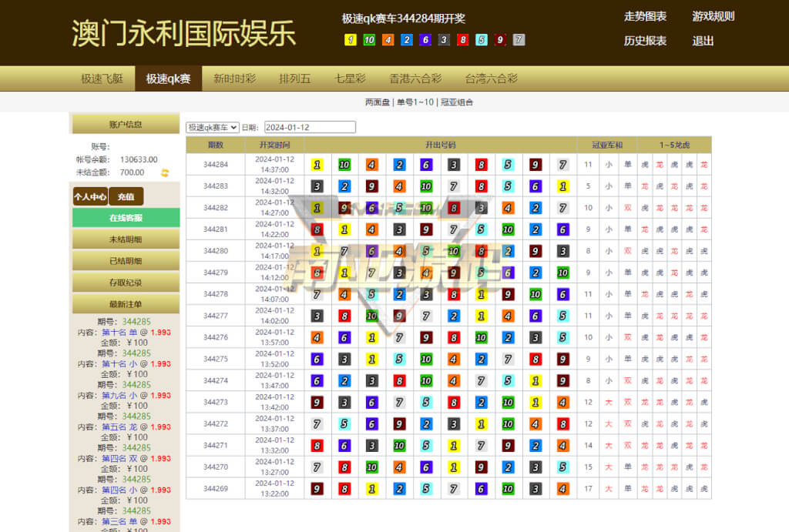Click the orange number 4 ball in the header draw result
789x532 pixels.
[x=388, y=40]
